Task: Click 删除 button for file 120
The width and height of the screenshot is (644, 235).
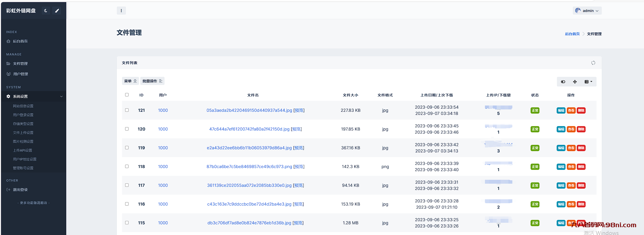Action: coord(581,129)
